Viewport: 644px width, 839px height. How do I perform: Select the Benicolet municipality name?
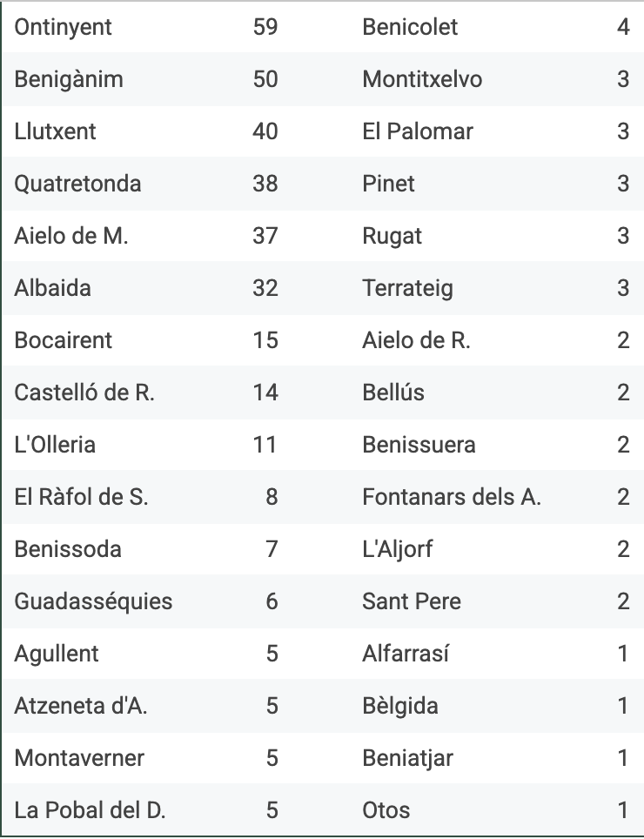410,27
